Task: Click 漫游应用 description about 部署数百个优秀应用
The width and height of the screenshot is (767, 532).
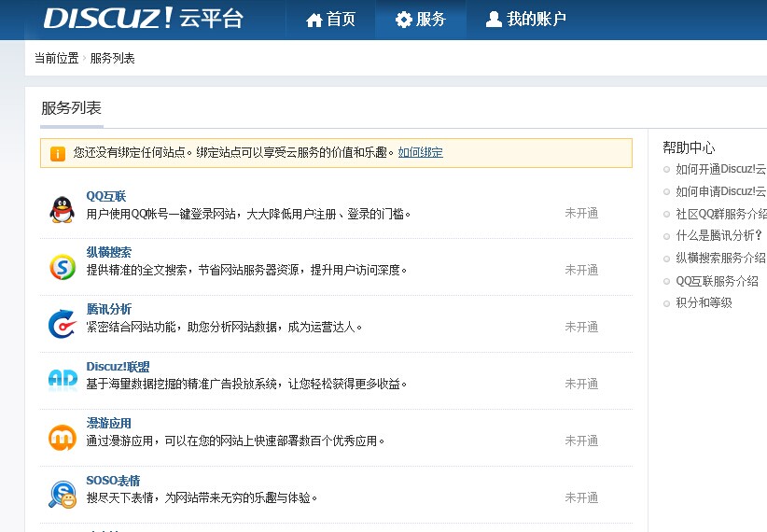Action: [235, 441]
